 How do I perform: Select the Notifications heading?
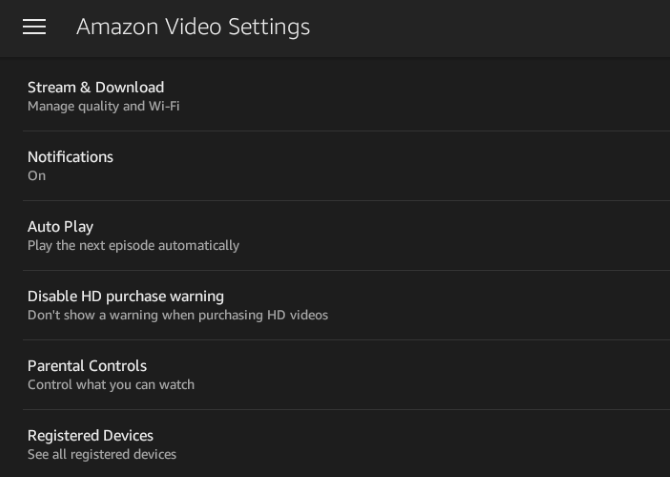click(x=70, y=157)
